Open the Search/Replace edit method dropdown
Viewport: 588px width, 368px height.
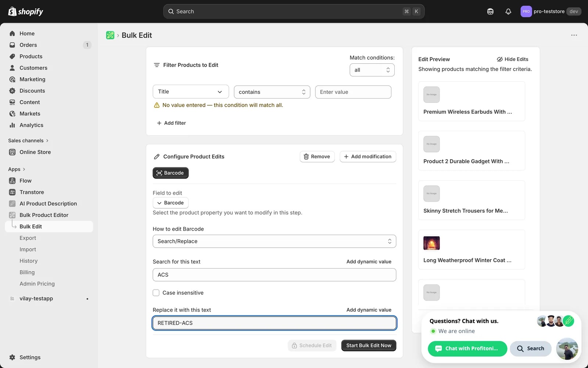275,241
